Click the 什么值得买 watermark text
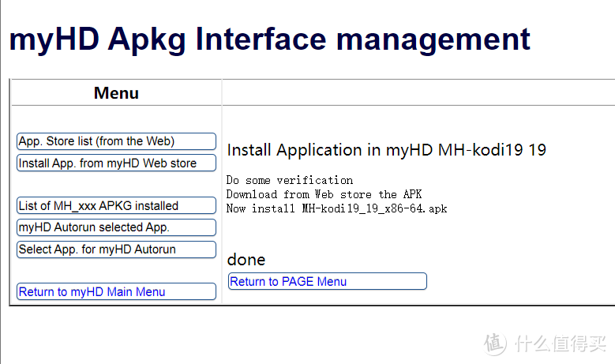This screenshot has width=615, height=364. (x=561, y=344)
